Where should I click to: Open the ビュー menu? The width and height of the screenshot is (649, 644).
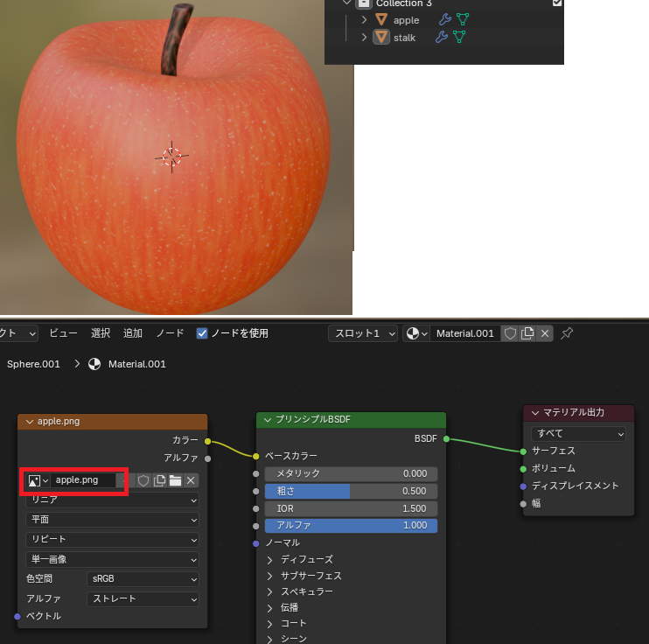[63, 333]
